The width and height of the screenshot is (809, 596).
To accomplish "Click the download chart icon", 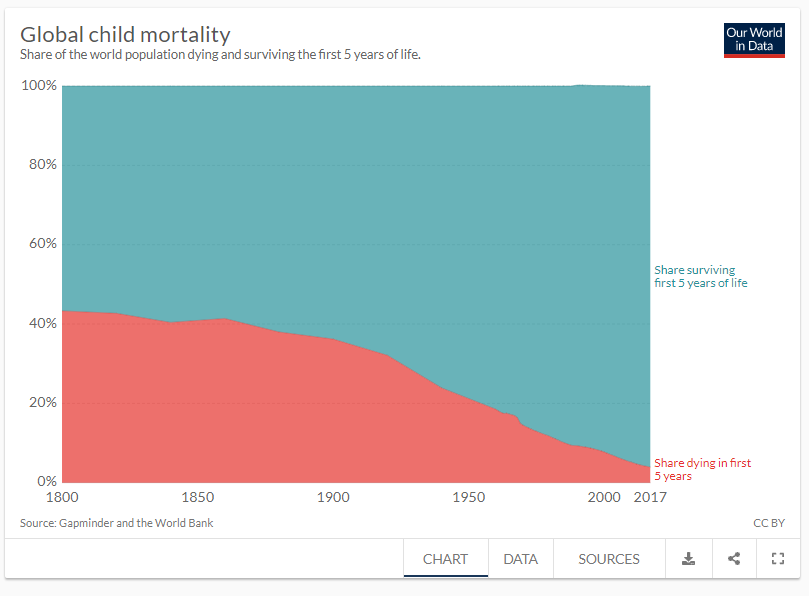I will coord(688,559).
